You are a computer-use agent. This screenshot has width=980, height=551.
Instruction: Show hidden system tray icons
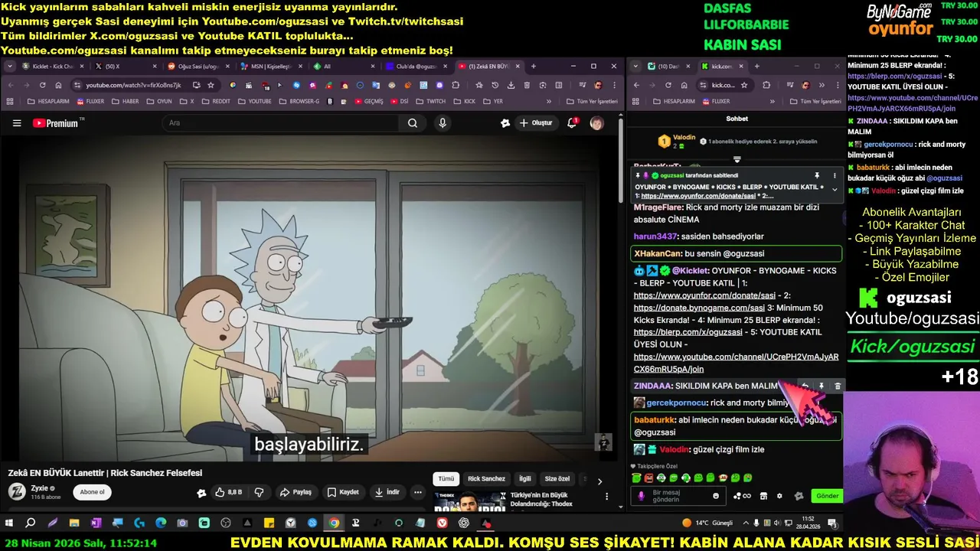(745, 523)
